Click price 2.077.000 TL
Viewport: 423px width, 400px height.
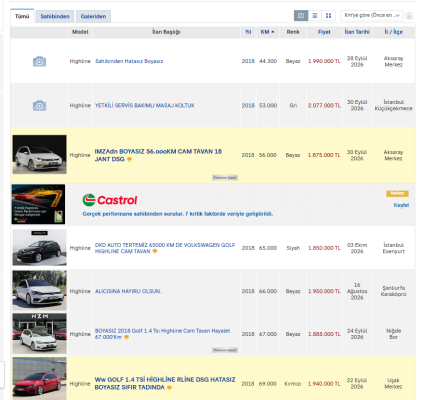click(x=324, y=106)
